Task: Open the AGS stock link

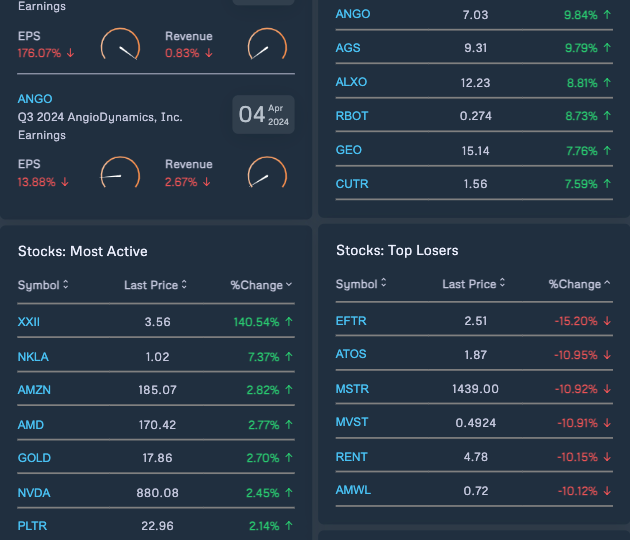Action: [348, 48]
